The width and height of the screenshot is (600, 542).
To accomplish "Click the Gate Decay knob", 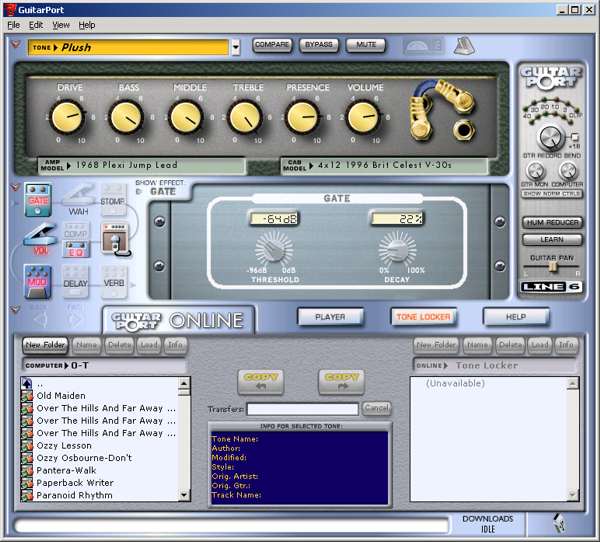I will (x=397, y=249).
